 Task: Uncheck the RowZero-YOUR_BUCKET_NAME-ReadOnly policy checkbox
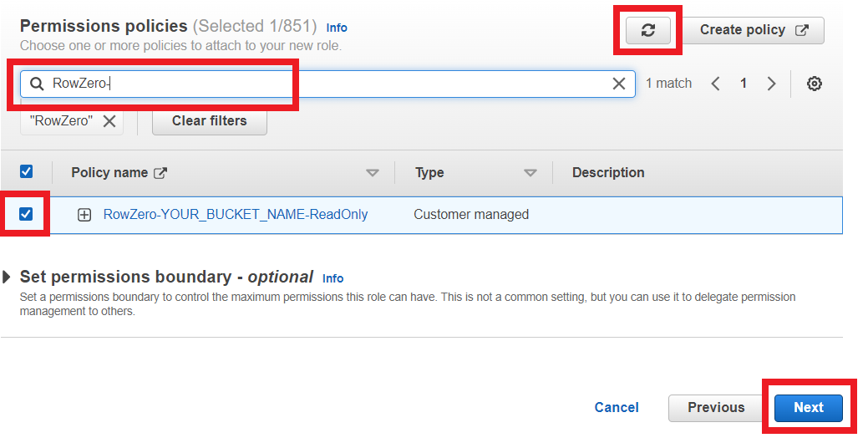tap(26, 214)
